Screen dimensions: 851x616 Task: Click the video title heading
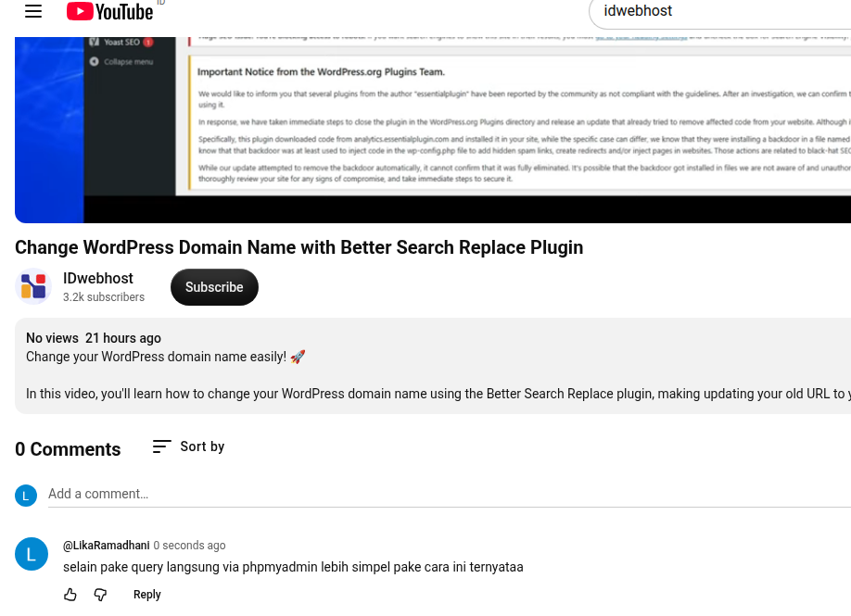point(299,247)
